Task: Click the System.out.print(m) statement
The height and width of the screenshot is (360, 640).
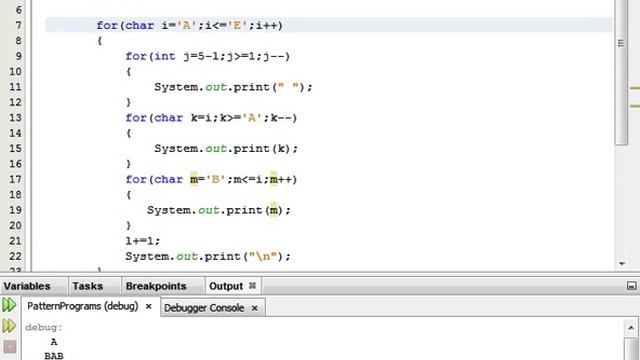Action: coord(219,210)
